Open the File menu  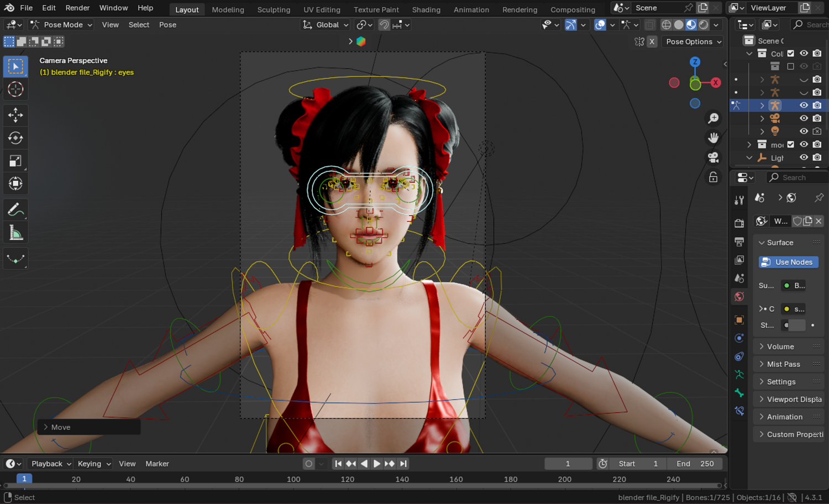pos(26,8)
